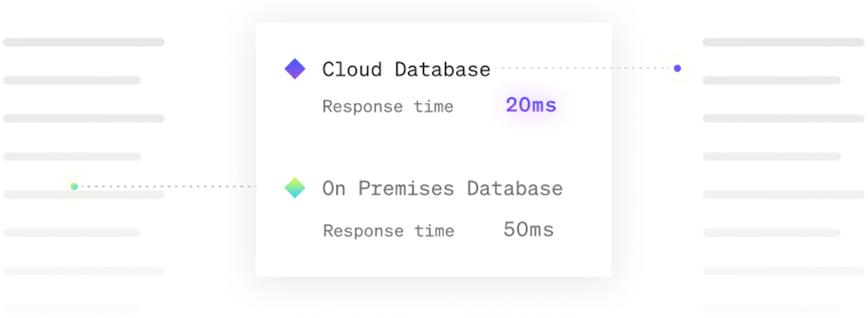This screenshot has width=868, height=318.
Task: Open the On Premises Database title
Action: coord(442,188)
